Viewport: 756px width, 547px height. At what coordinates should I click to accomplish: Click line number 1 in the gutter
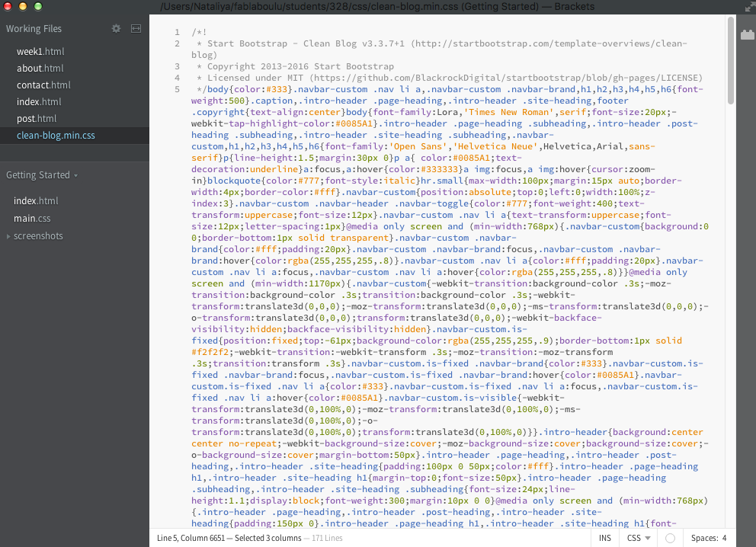[x=177, y=32]
